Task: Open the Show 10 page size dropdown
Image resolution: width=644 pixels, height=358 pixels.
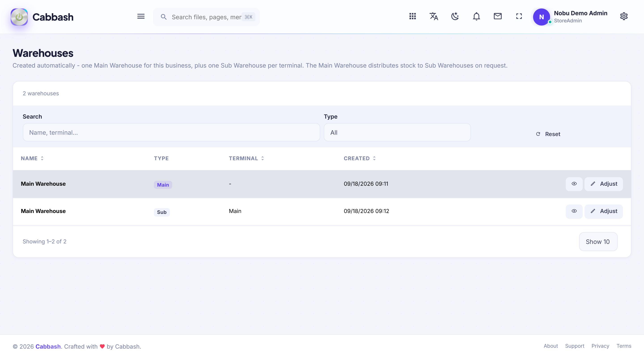Action: click(598, 242)
